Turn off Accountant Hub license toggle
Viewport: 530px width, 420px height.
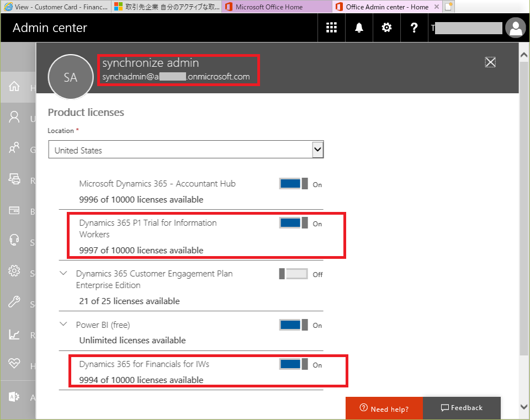(x=293, y=184)
